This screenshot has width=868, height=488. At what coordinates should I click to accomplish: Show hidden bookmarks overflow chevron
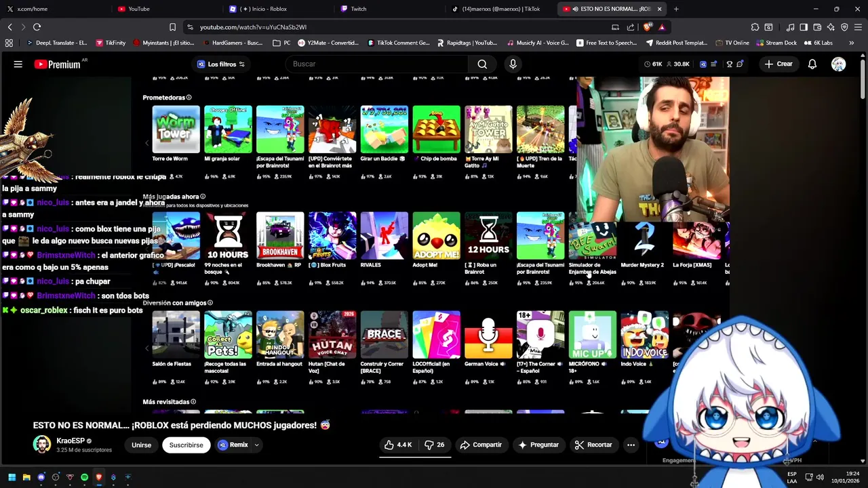pos(851,43)
